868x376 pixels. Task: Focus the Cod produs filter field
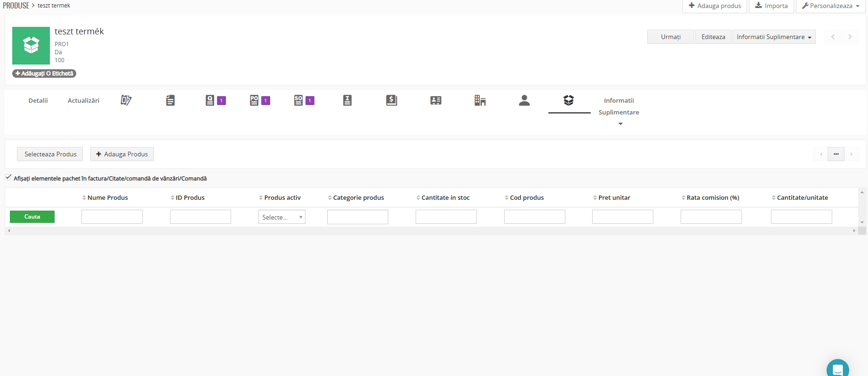pos(535,217)
